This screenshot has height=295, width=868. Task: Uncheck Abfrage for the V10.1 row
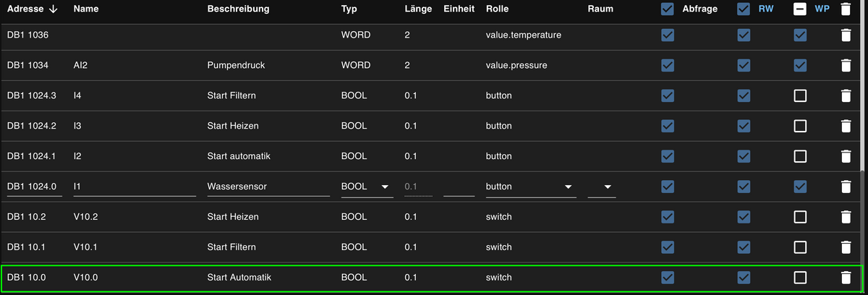[668, 247]
